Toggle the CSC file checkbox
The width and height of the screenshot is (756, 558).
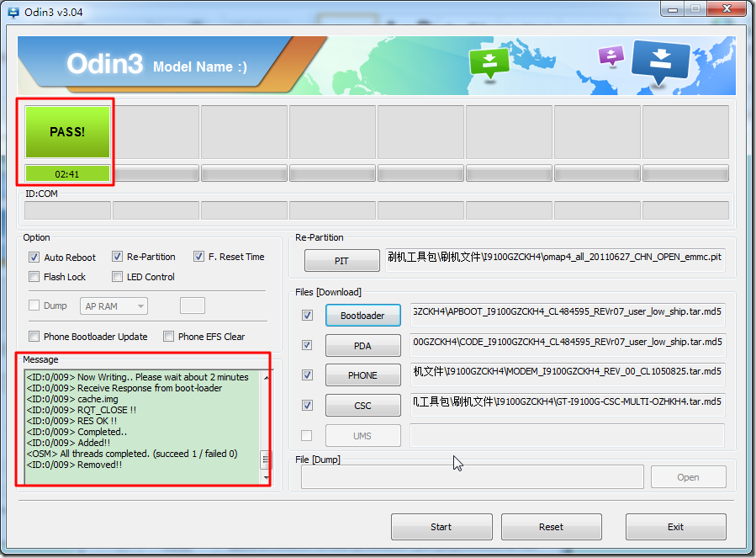[307, 406]
